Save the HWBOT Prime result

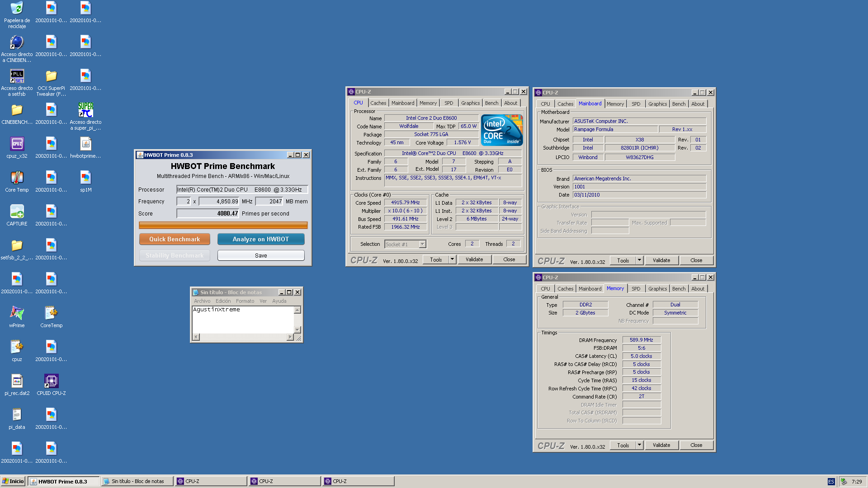(261, 255)
